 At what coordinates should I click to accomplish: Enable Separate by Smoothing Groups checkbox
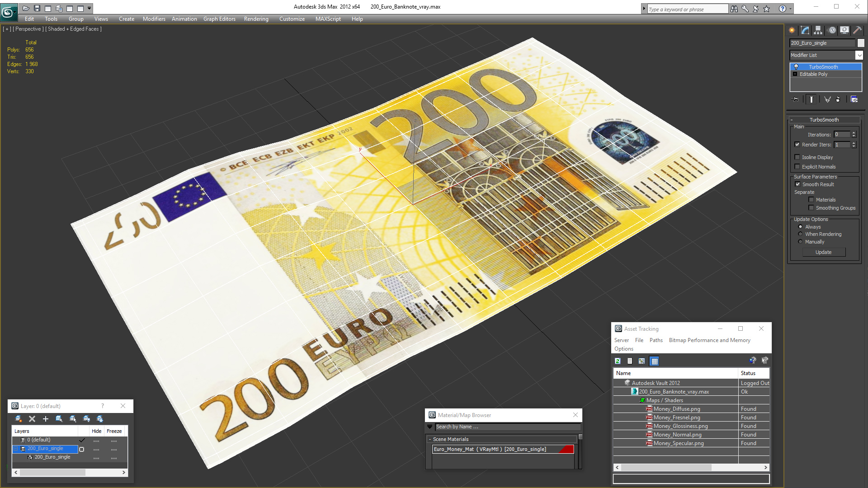tap(811, 208)
